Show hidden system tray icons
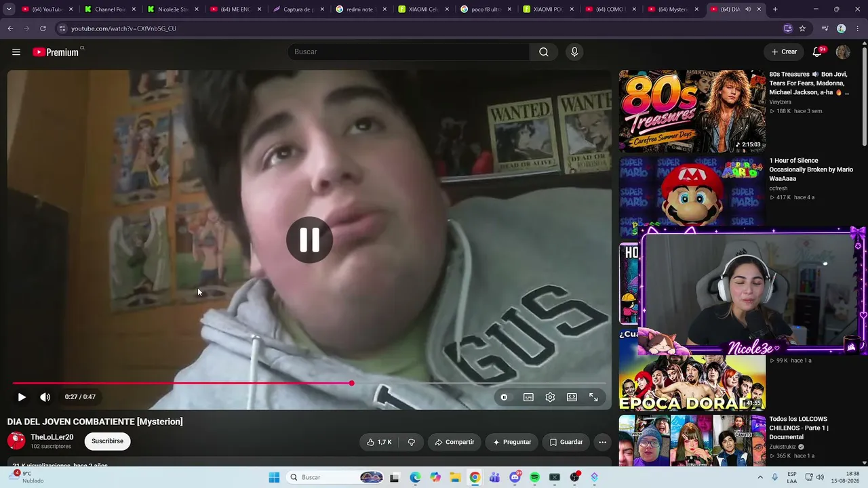Viewport: 868px width, 488px height. pyautogui.click(x=760, y=477)
